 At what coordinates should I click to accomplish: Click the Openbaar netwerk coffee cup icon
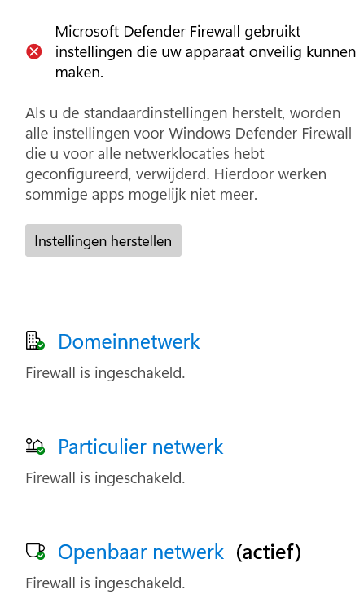tap(35, 552)
